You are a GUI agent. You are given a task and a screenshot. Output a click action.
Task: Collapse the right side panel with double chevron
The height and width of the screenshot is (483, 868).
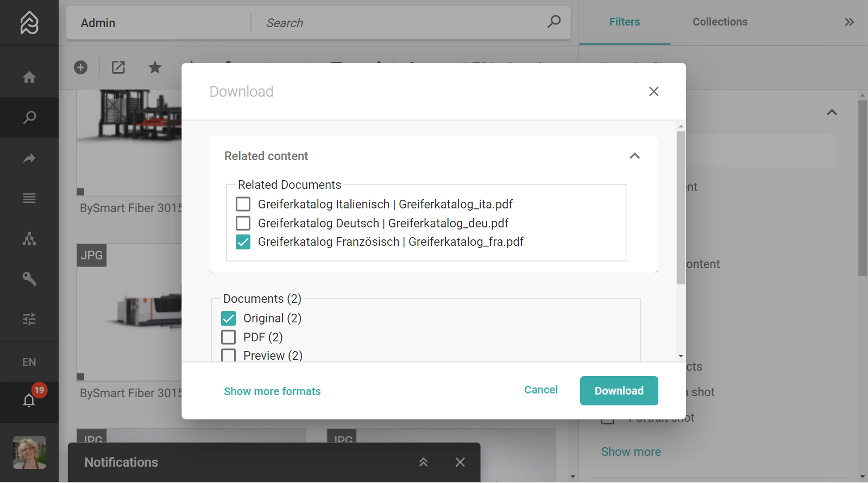(x=849, y=22)
